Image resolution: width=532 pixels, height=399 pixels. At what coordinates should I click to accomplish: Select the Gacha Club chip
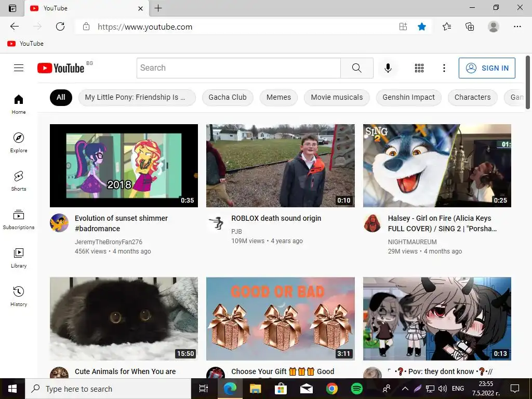228,97
